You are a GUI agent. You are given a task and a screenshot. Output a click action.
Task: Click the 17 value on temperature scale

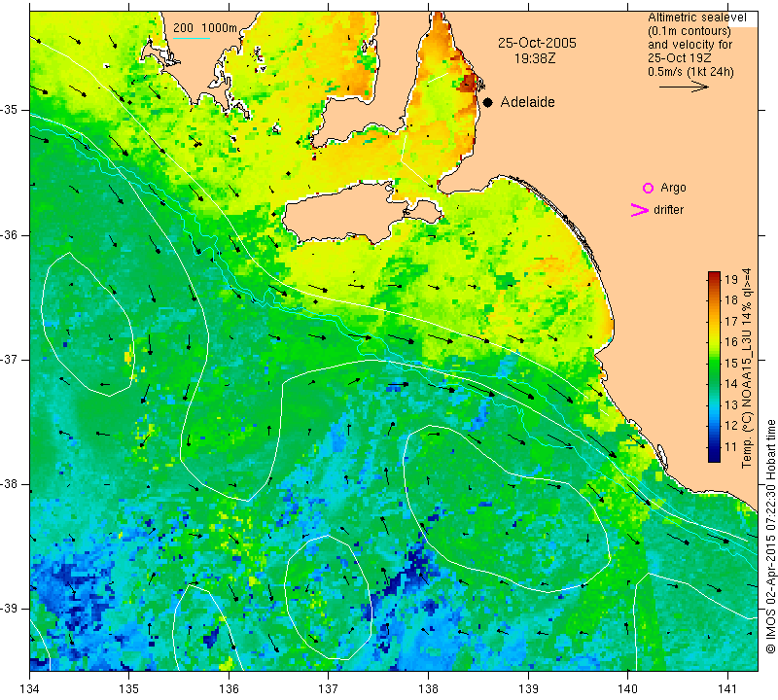pos(731,322)
